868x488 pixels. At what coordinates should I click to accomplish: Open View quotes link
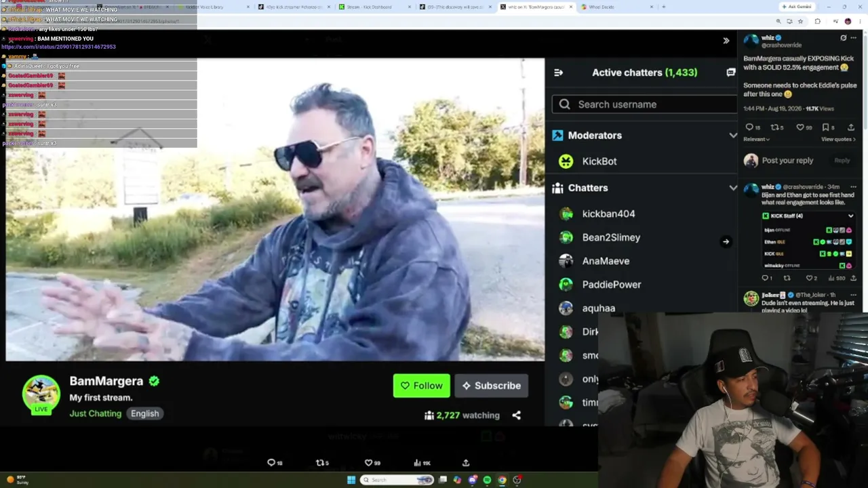pos(838,140)
